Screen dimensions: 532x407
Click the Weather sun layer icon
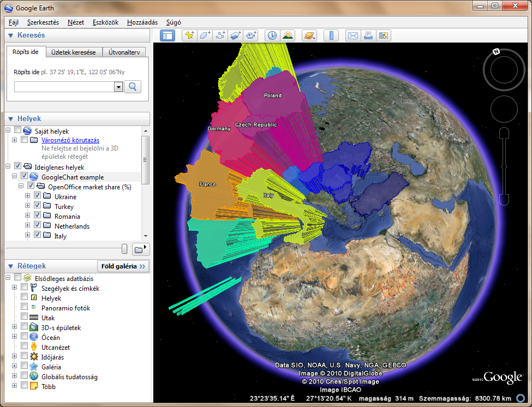(34, 357)
